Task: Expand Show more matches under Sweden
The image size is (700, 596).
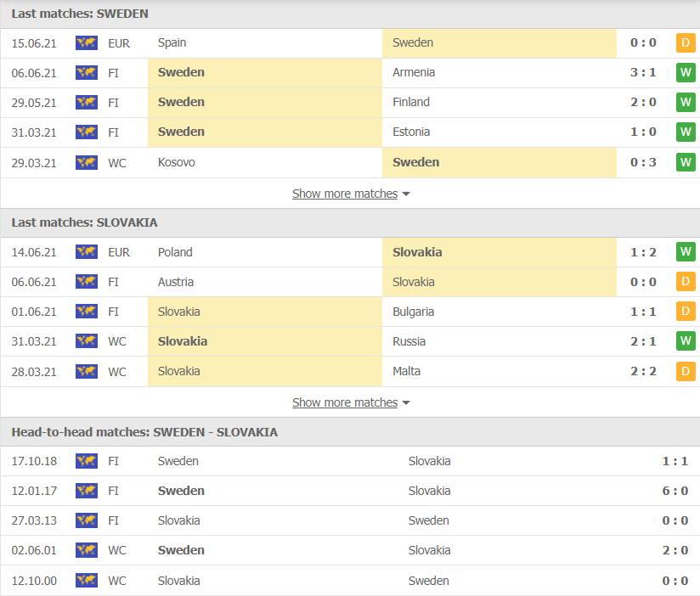Action: (345, 194)
